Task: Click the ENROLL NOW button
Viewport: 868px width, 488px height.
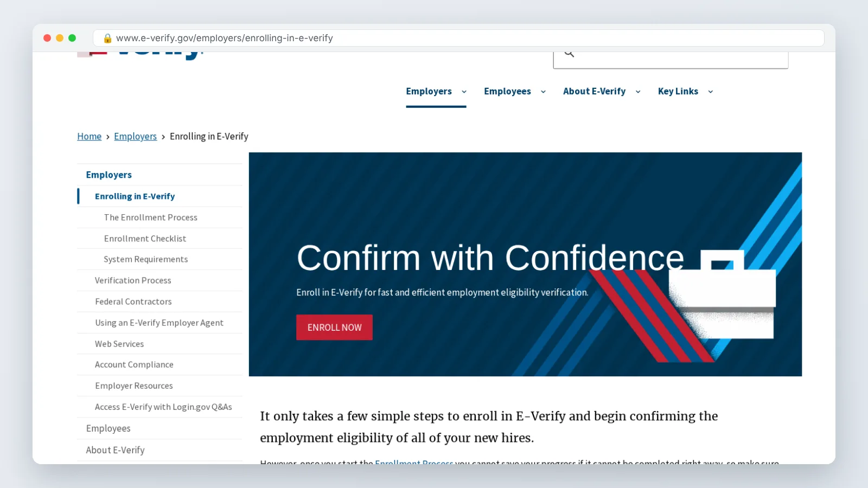Action: click(x=334, y=328)
